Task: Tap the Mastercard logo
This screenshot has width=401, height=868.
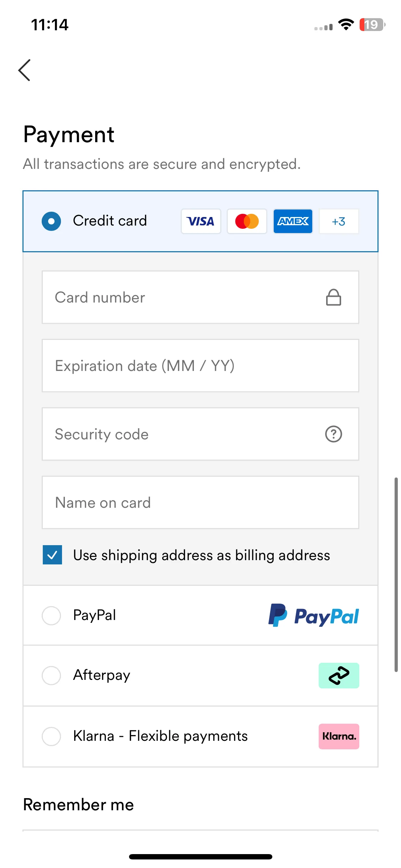Action: (x=247, y=221)
